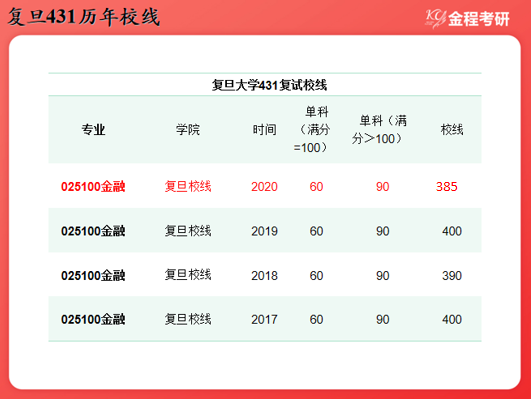Click the 60 value in the 2017 row
The image size is (531, 399).
click(x=316, y=319)
